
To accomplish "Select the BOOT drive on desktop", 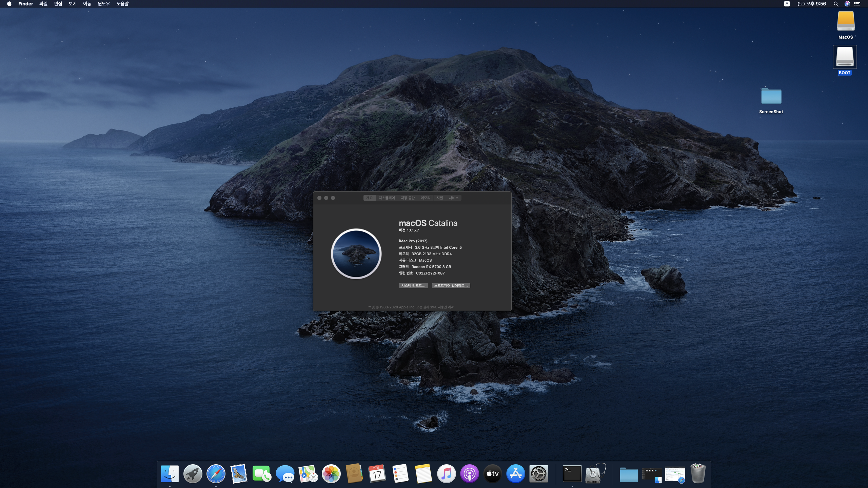I will pos(845,58).
